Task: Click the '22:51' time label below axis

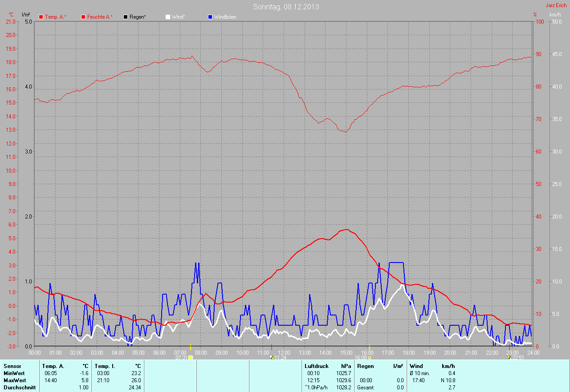Action: (518, 357)
